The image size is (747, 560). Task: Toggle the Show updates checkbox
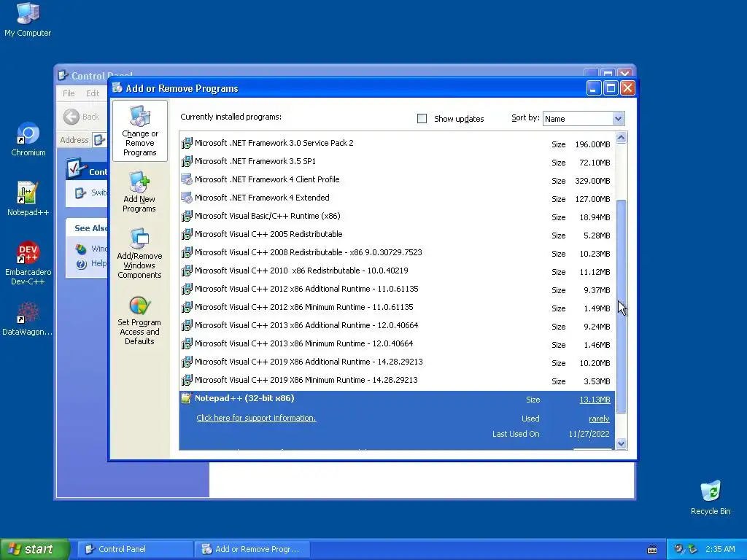point(422,119)
